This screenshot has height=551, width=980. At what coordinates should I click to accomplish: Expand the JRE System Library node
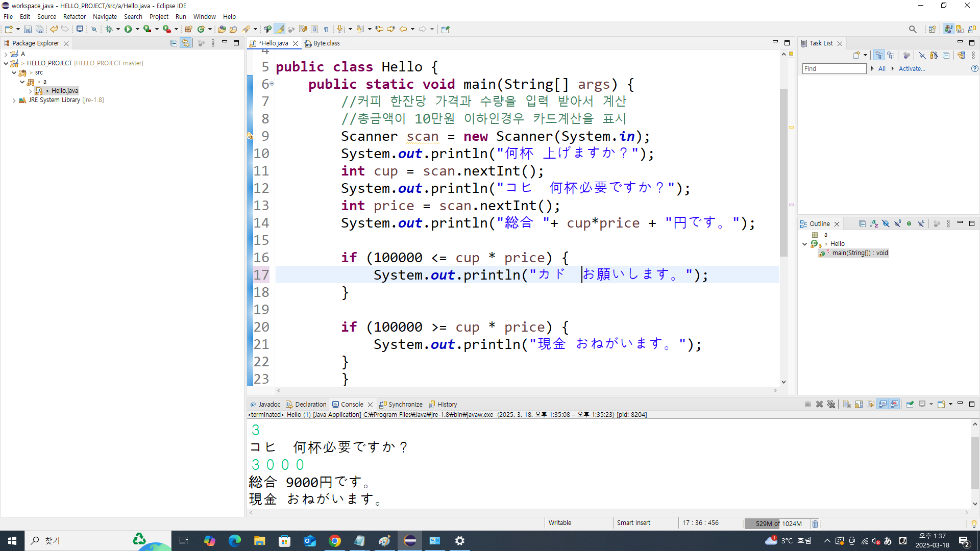tap(14, 101)
